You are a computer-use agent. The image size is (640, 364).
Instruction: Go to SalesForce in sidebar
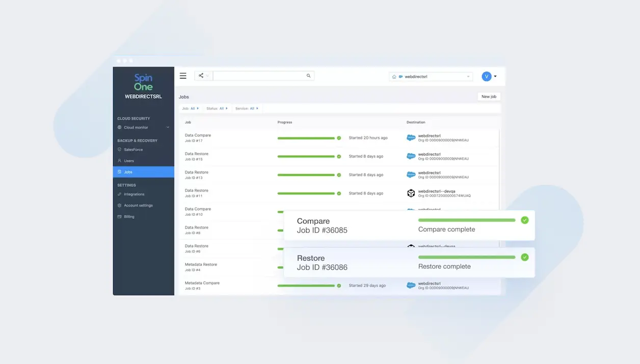[x=133, y=150]
